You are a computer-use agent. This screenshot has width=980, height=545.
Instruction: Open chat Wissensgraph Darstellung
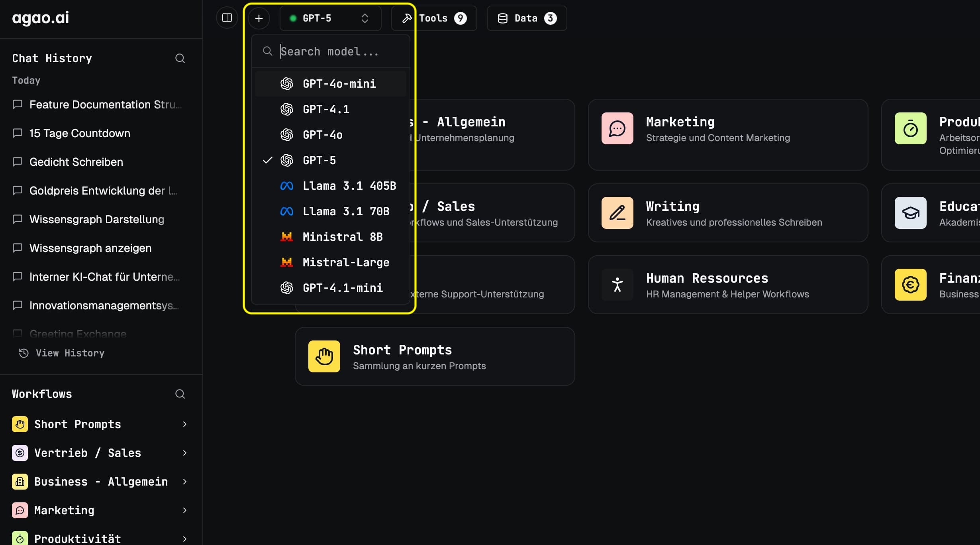click(97, 219)
